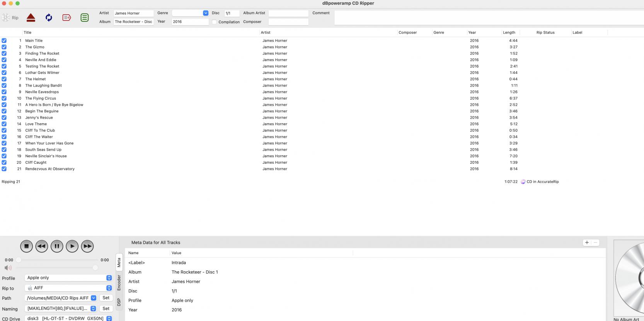Skip forward with the fast-forward button
This screenshot has height=321, width=644.
click(87, 246)
